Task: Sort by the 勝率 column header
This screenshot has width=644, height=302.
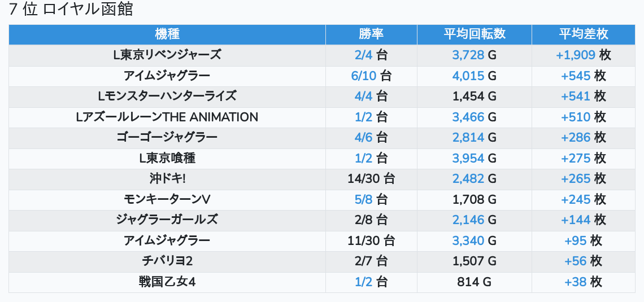Action: point(371,34)
